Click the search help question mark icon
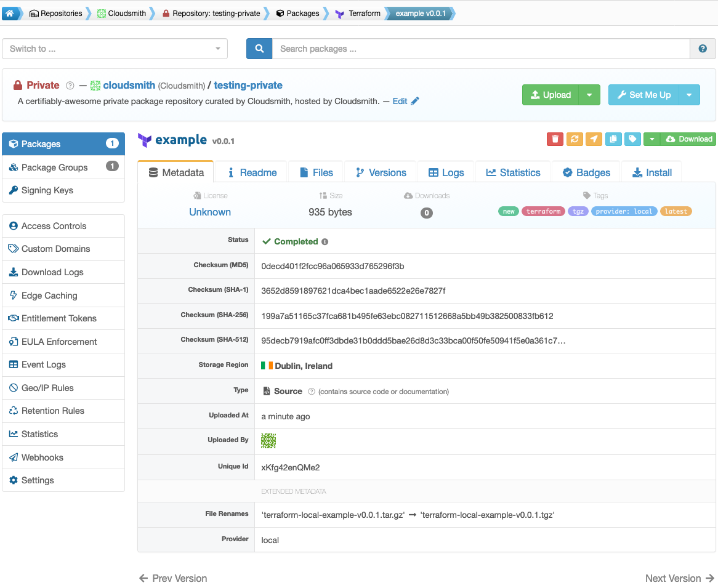This screenshot has width=718, height=588. click(x=703, y=49)
